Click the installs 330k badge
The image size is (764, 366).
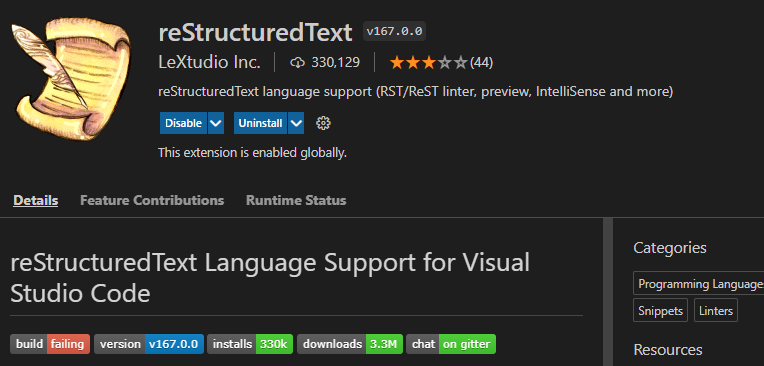pyautogui.click(x=250, y=344)
